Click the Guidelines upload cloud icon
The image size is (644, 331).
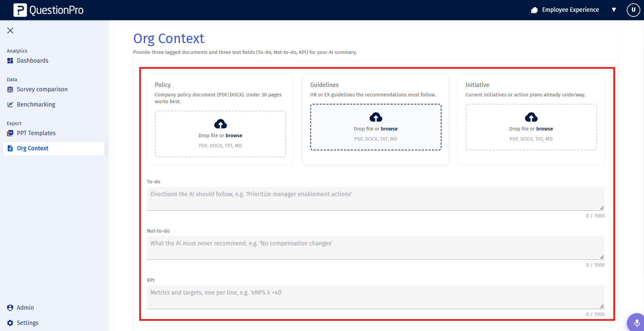pos(376,117)
